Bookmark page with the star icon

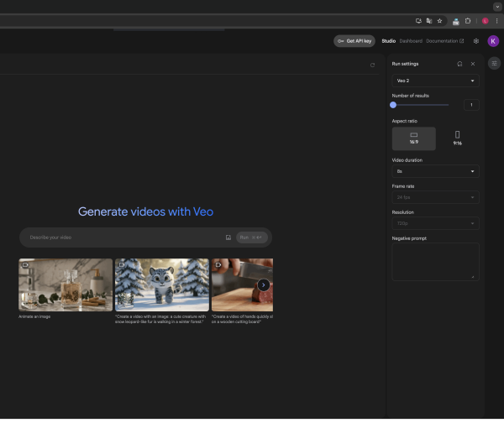point(439,21)
